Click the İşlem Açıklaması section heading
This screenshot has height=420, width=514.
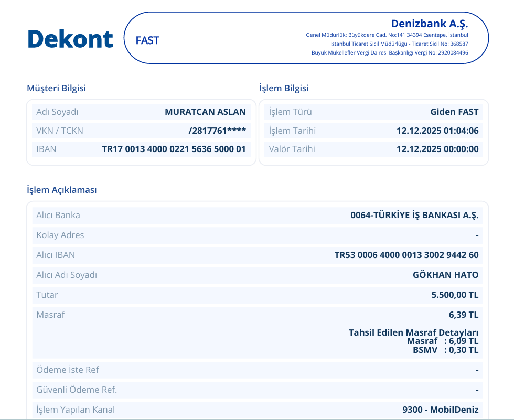(x=62, y=190)
